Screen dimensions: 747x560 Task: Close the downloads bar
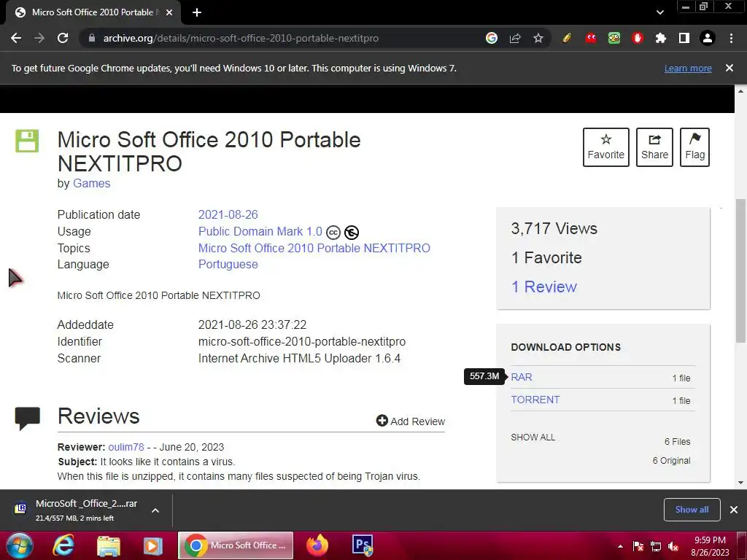click(x=734, y=510)
